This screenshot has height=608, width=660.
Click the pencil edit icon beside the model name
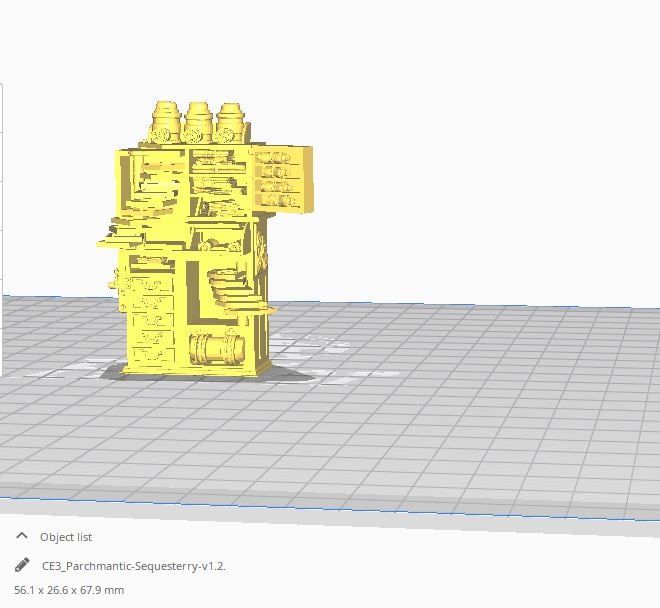tap(22, 565)
